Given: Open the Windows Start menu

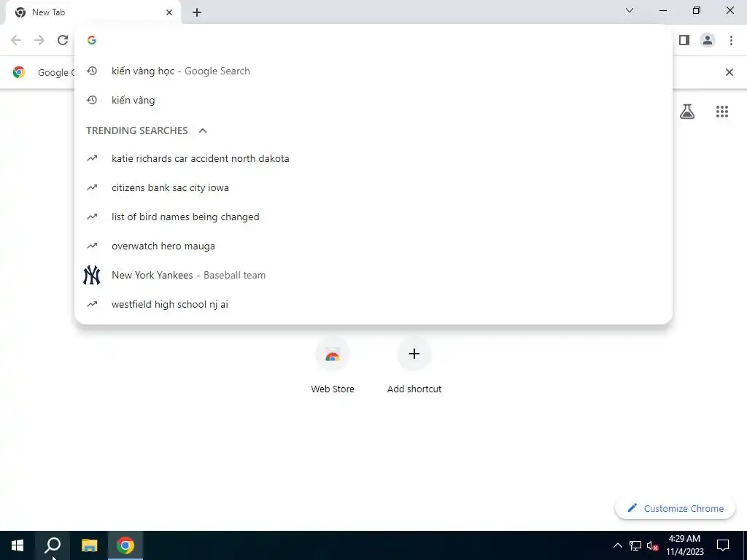Looking at the screenshot, I should pos(18,545).
